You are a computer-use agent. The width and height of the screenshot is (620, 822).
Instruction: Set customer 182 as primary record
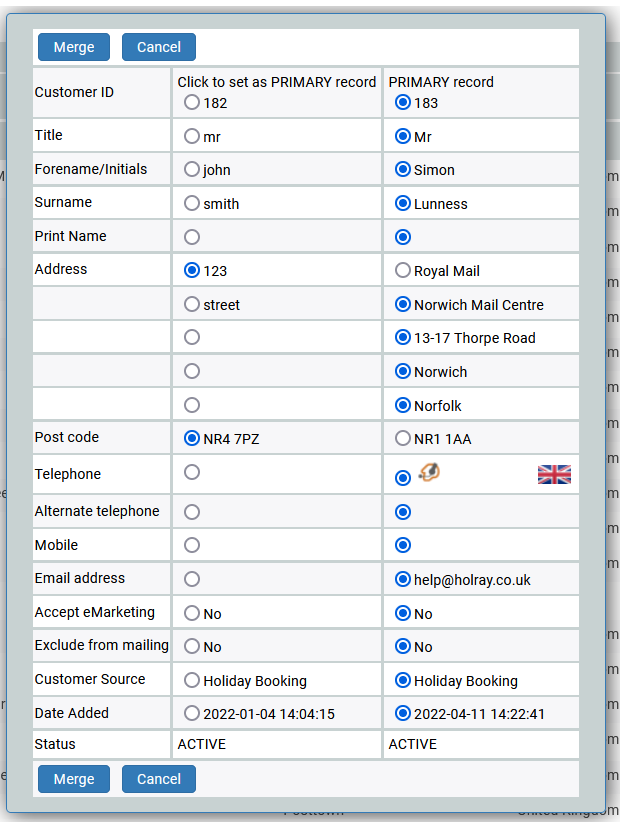(x=192, y=102)
